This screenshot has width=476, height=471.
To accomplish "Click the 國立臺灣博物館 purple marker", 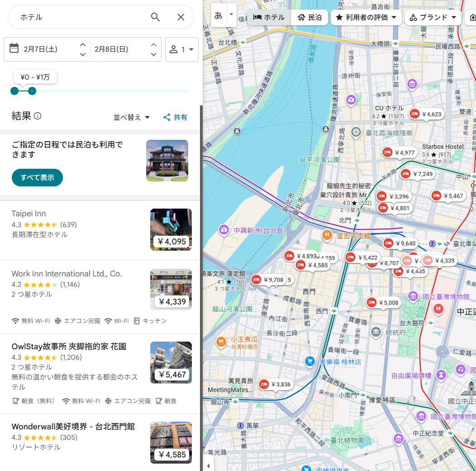I will click(413, 296).
